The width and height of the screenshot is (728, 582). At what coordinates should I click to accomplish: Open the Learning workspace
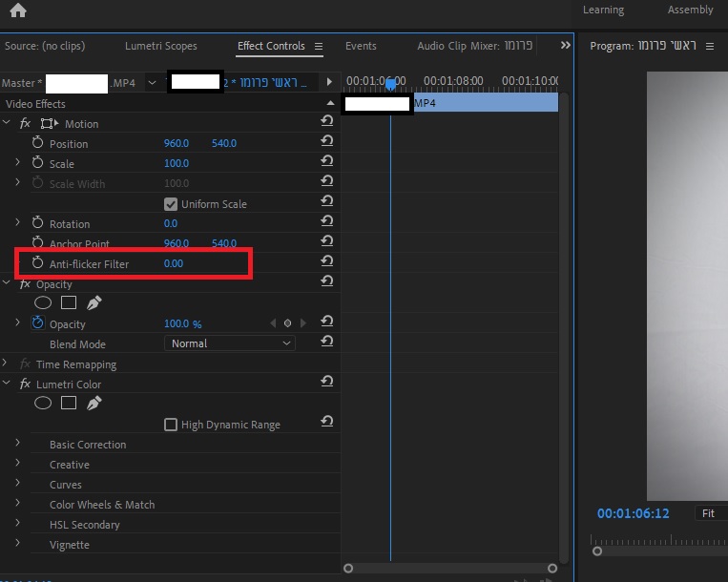(603, 10)
